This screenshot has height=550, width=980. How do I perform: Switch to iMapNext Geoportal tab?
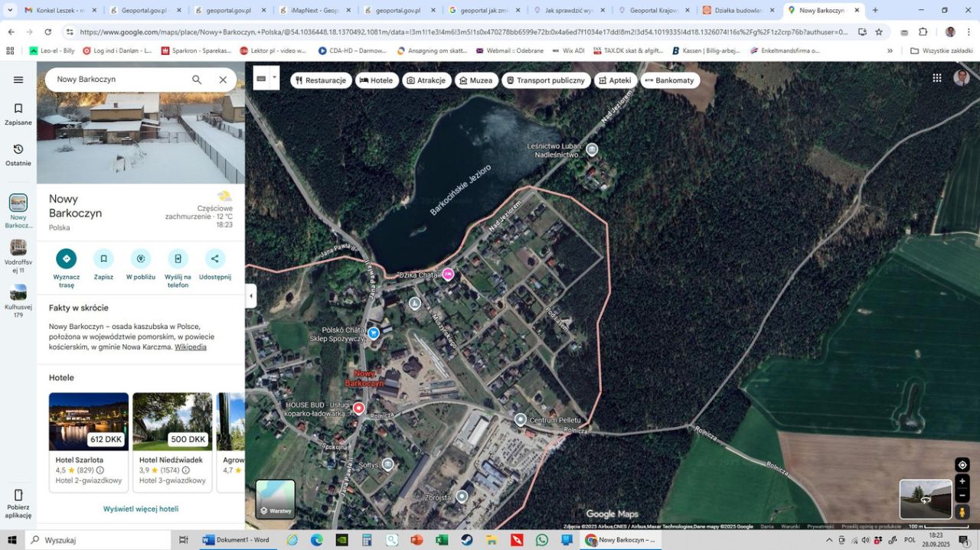click(315, 11)
